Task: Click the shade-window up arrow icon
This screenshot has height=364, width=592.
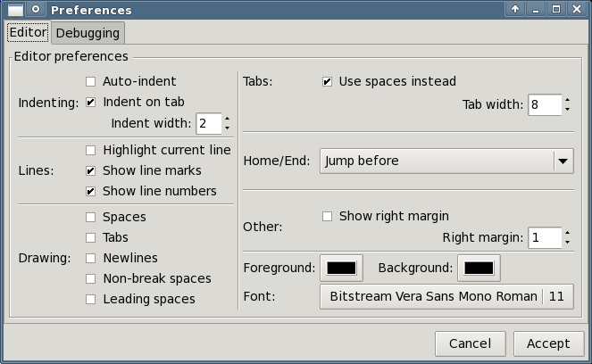Action: pyautogui.click(x=515, y=9)
